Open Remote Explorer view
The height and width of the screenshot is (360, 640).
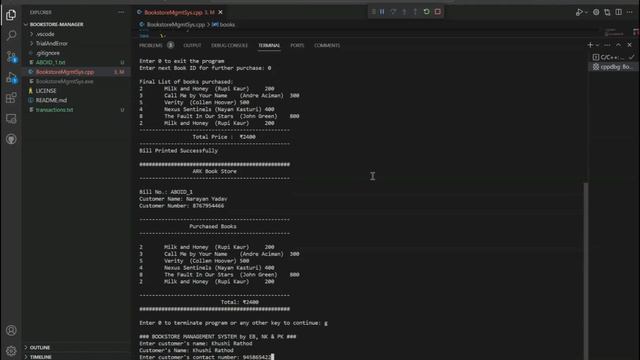[x=11, y=119]
